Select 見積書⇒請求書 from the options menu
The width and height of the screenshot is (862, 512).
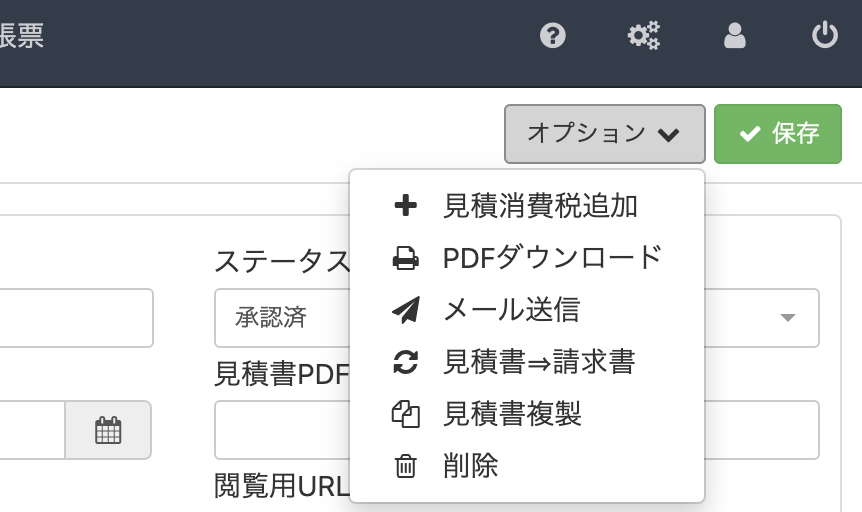pos(538,362)
